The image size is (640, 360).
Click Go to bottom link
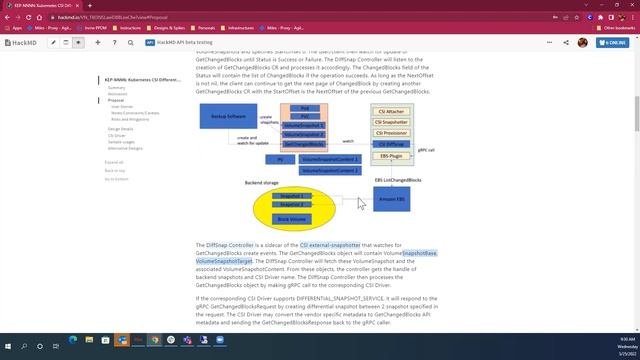(x=116, y=179)
